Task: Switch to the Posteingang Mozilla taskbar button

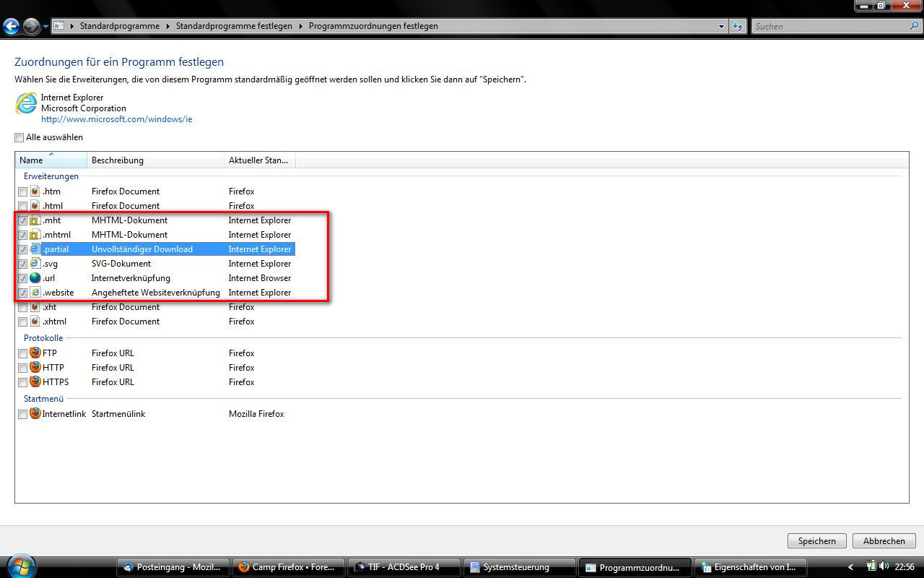Action: point(173,567)
